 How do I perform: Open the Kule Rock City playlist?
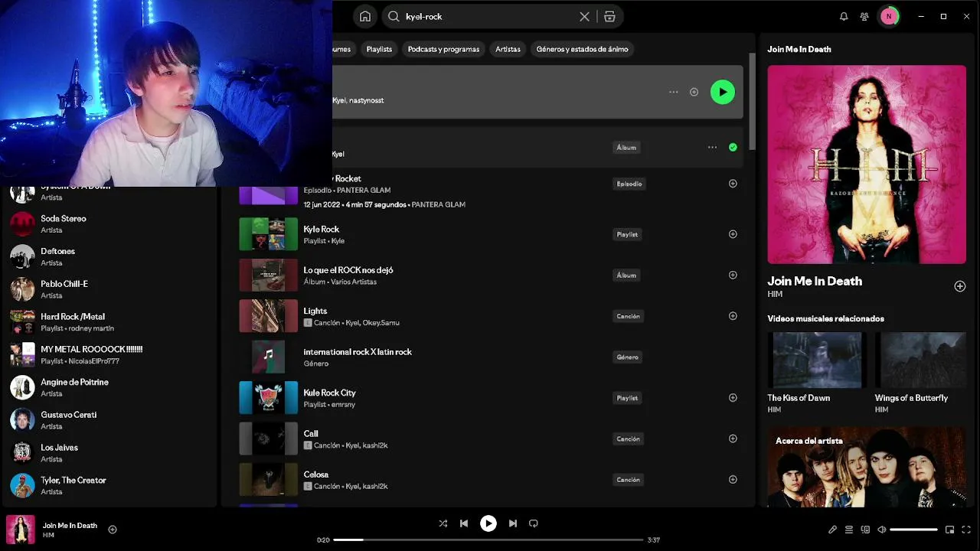(489, 398)
